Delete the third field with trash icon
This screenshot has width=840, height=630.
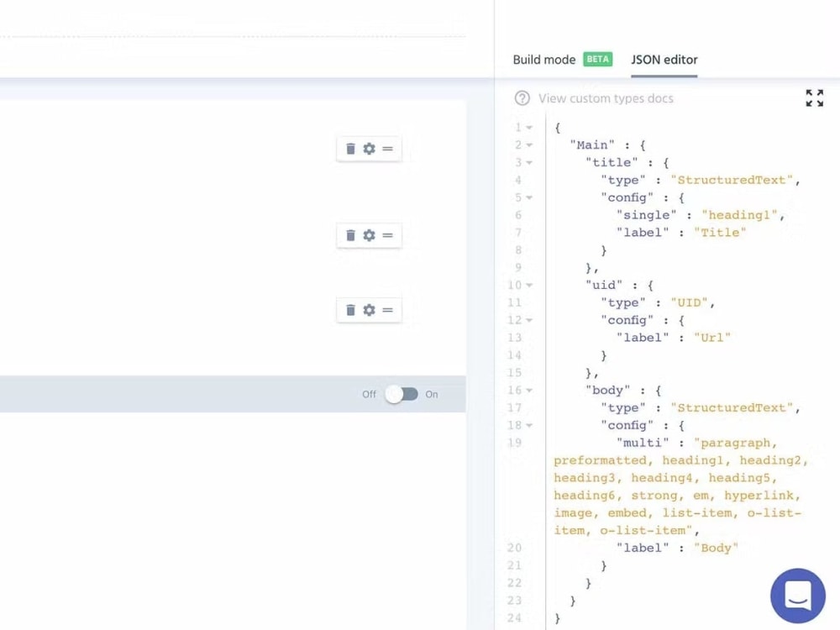coord(350,309)
